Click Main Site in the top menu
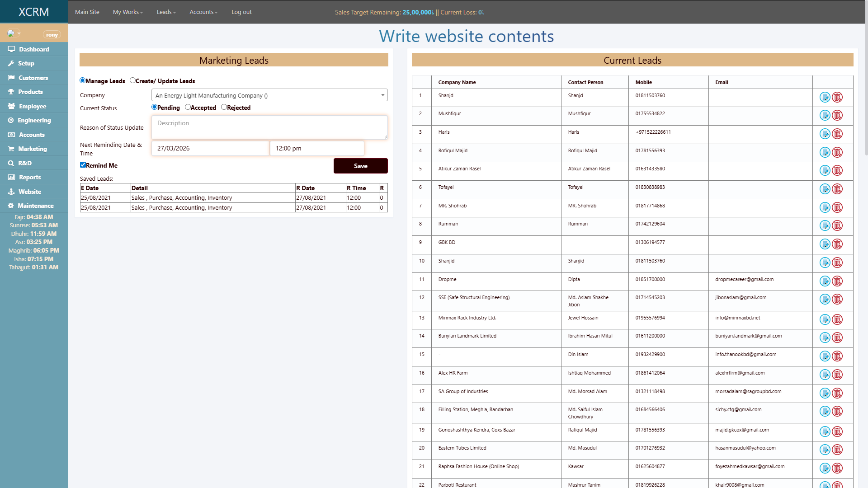Viewport: 868px width, 488px height. pyautogui.click(x=87, y=12)
